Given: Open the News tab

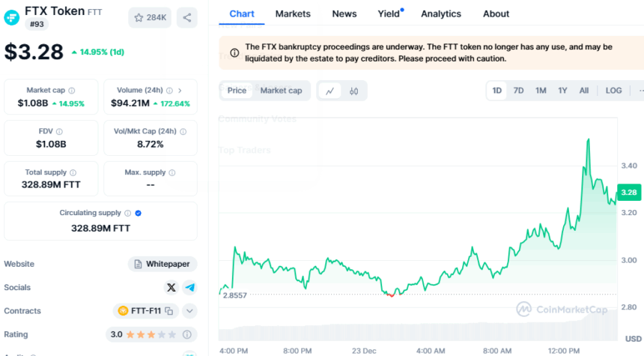Looking at the screenshot, I should coord(344,14).
